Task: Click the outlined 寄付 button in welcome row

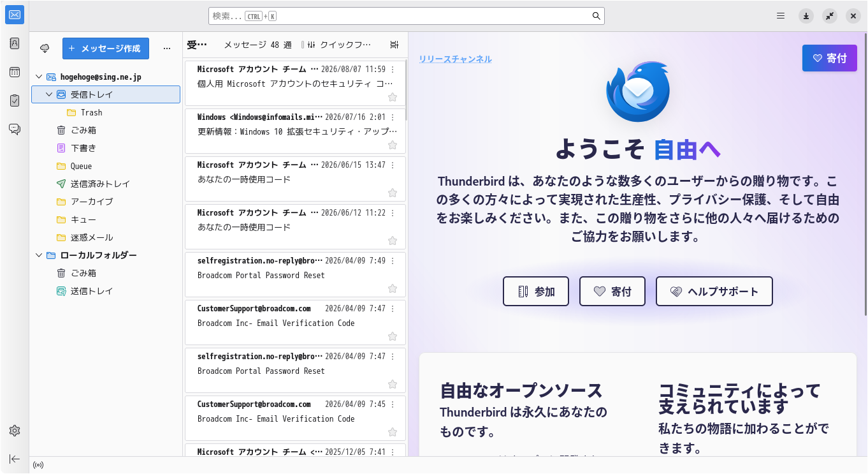Action: point(612,292)
